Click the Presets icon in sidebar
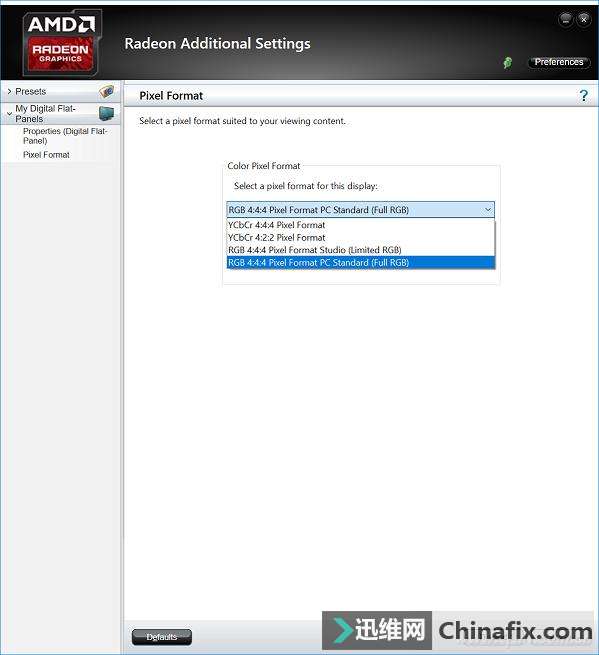Image resolution: width=599 pixels, height=655 pixels. [x=107, y=91]
